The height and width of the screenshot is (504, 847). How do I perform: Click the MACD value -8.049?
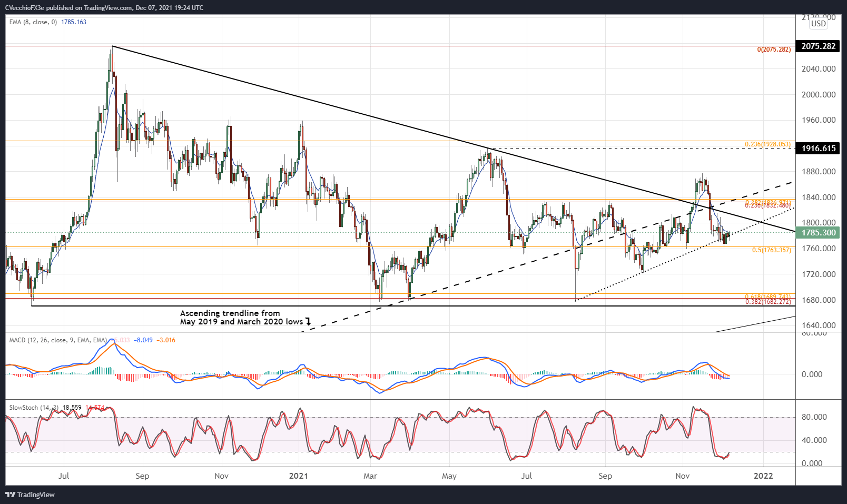pyautogui.click(x=143, y=340)
